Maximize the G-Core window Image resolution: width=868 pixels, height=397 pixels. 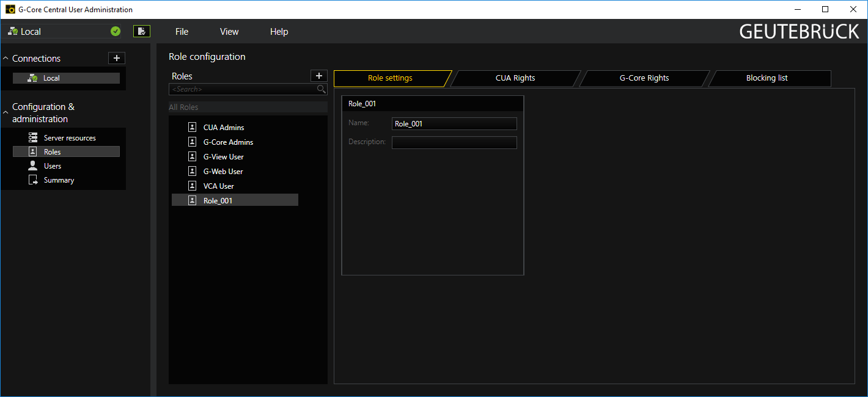point(825,9)
